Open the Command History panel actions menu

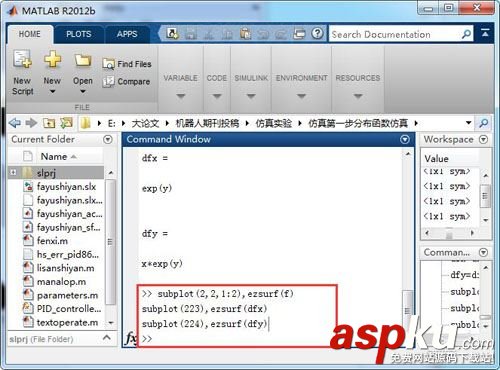(x=483, y=252)
